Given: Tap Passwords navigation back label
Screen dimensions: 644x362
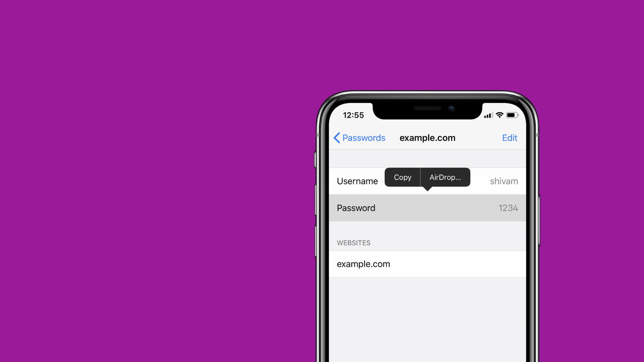Looking at the screenshot, I should (359, 137).
